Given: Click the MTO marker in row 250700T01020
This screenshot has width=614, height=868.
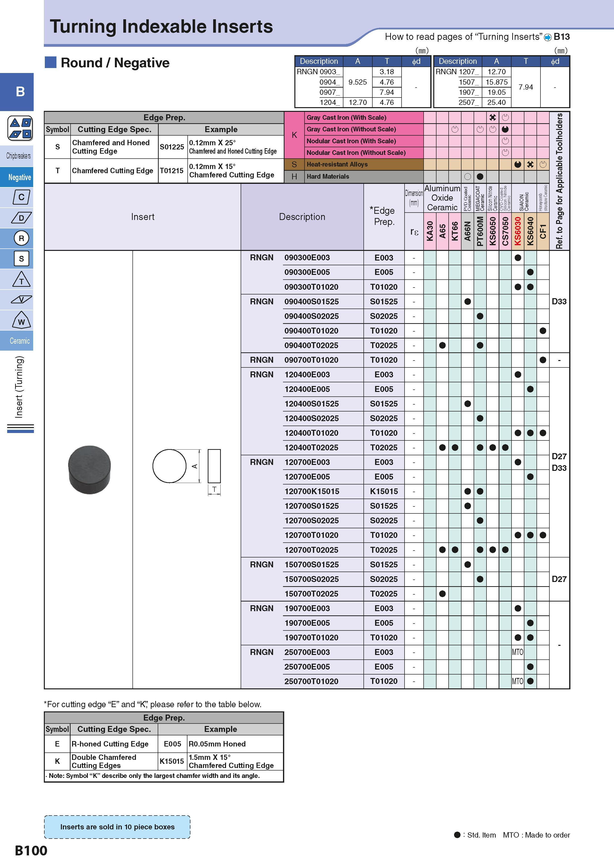Looking at the screenshot, I should click(x=517, y=681).
